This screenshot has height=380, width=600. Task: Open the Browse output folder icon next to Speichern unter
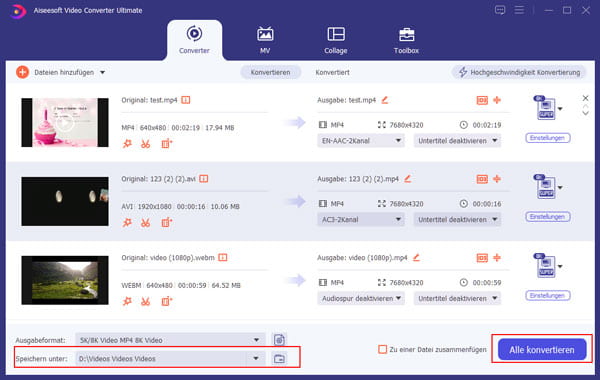(x=279, y=359)
